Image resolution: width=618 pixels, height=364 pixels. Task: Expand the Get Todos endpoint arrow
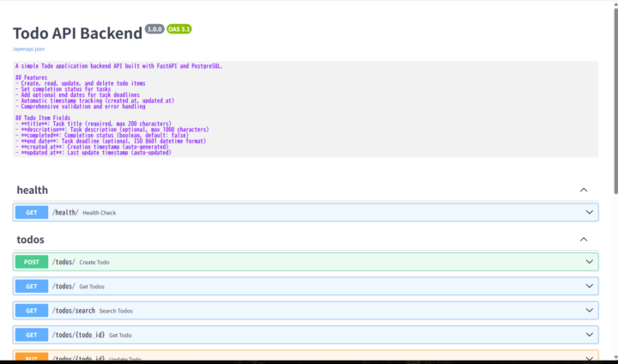click(x=590, y=286)
